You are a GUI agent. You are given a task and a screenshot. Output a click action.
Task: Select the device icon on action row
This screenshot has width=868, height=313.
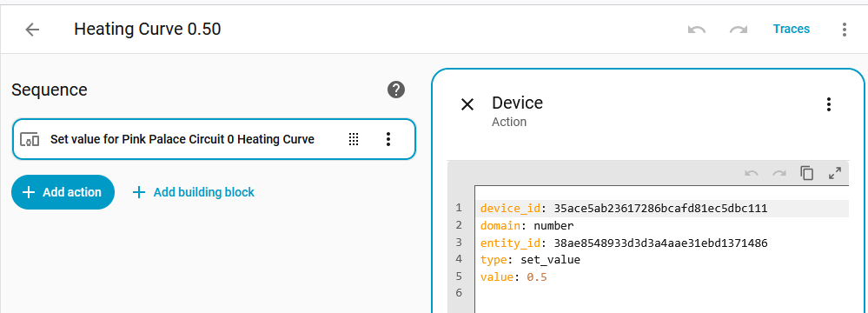click(x=30, y=140)
